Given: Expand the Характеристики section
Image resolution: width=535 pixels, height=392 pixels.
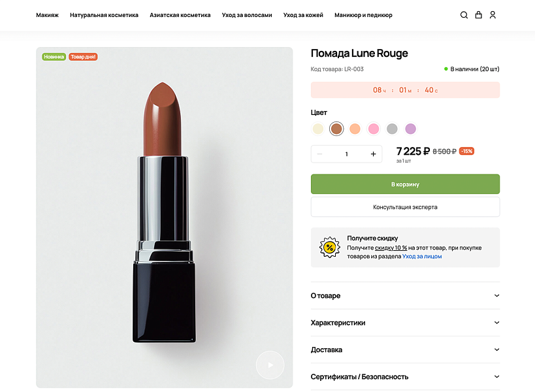Looking at the screenshot, I should 405,323.
